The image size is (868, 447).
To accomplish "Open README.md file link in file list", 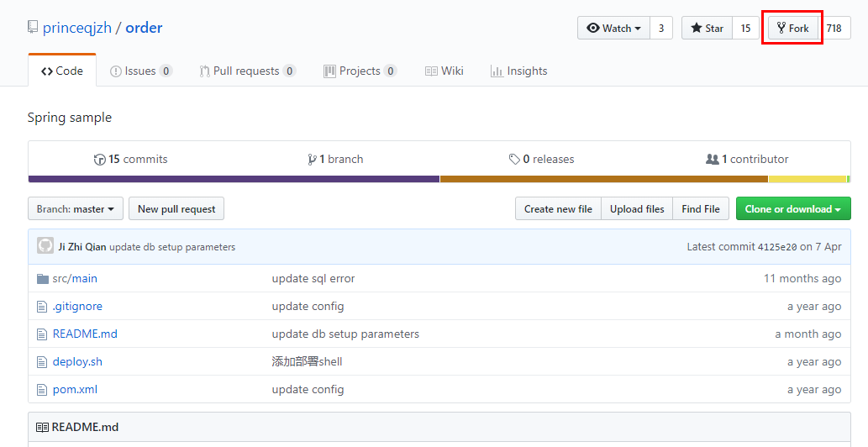I will point(85,334).
